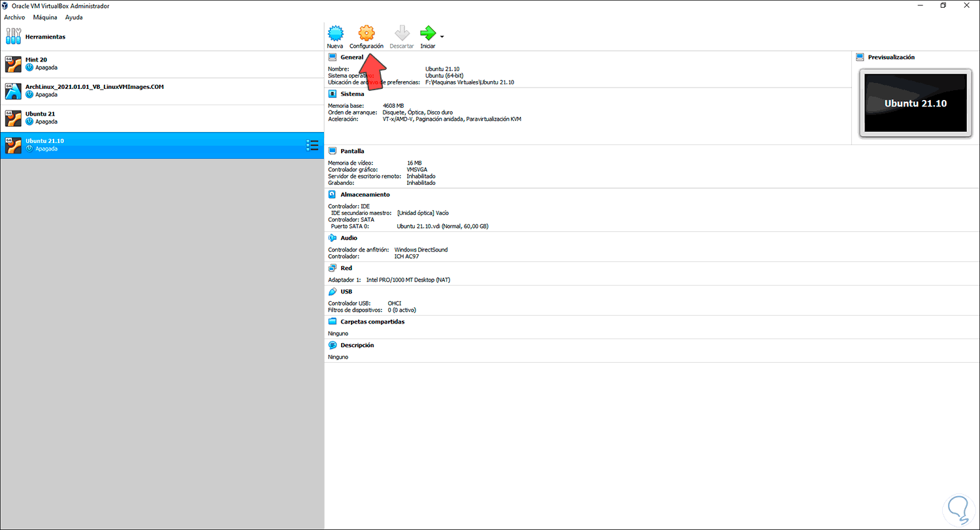980x530 pixels.
Task: Click the Red network icon
Action: tap(332, 268)
